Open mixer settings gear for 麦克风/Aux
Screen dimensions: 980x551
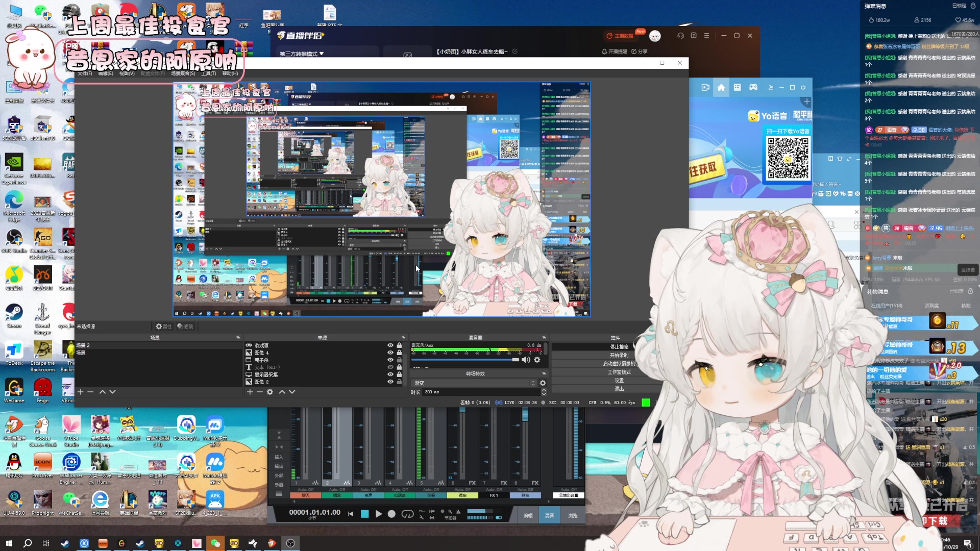pyautogui.click(x=537, y=360)
